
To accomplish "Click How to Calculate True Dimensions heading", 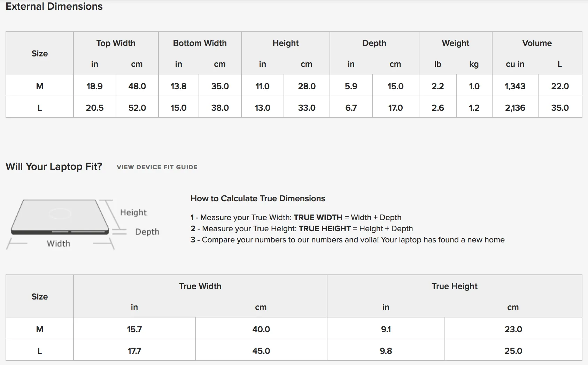I will tap(258, 199).
